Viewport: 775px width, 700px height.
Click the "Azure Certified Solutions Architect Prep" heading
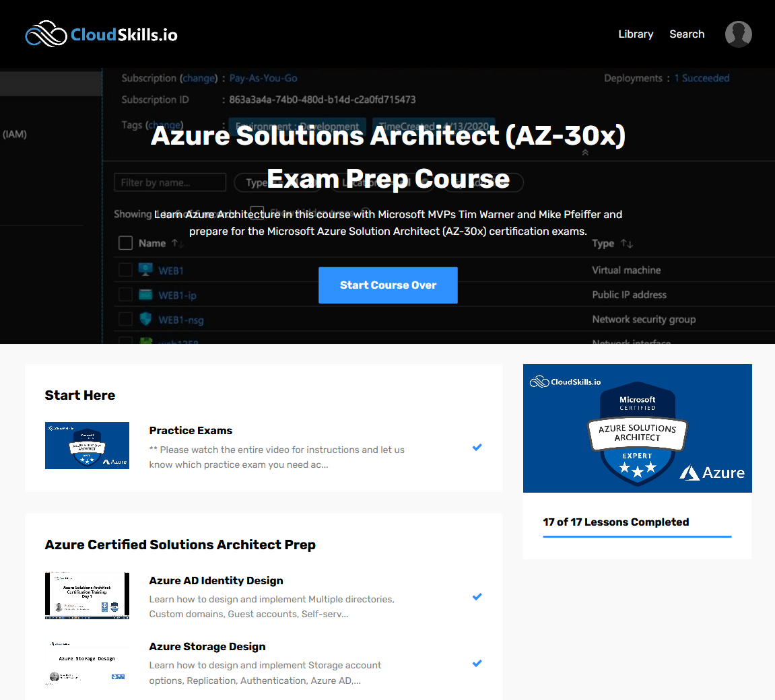coord(180,545)
